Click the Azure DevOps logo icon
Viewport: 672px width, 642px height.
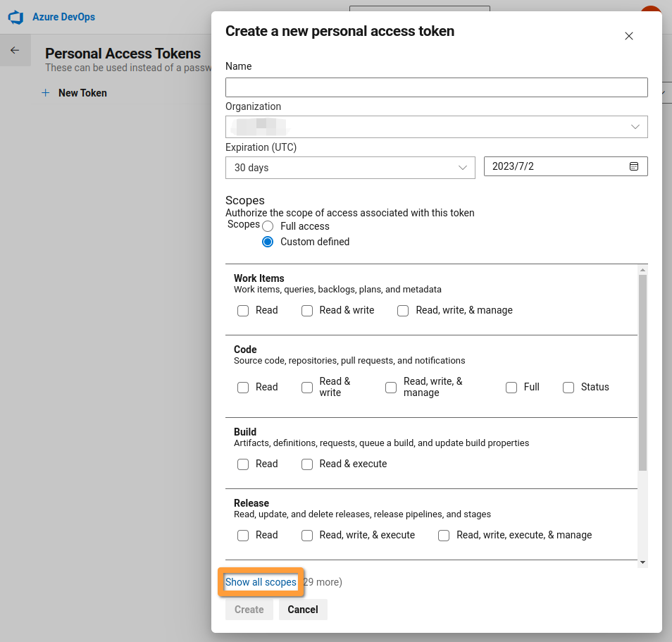point(16,17)
